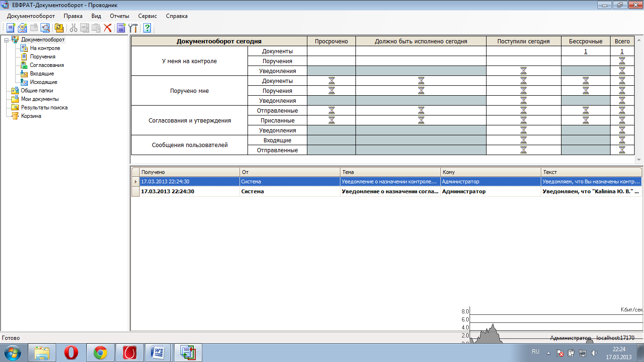Image resolution: width=644 pixels, height=362 pixels.
Task: Click the Должно быть исполнено сегодня heading
Action: point(421,41)
